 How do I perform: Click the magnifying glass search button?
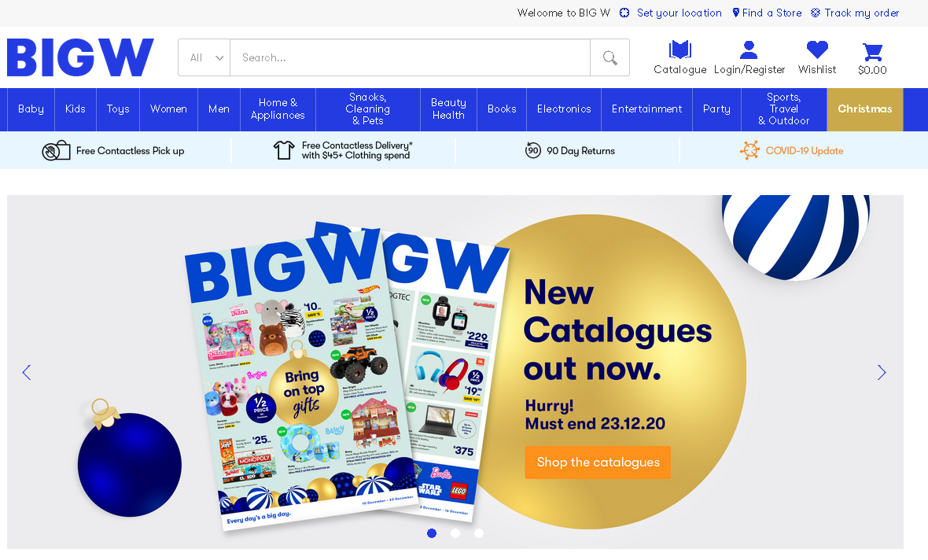tap(609, 57)
